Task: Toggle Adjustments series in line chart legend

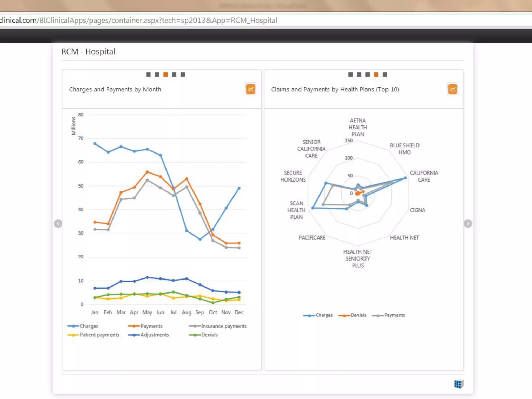Action: tap(154, 335)
